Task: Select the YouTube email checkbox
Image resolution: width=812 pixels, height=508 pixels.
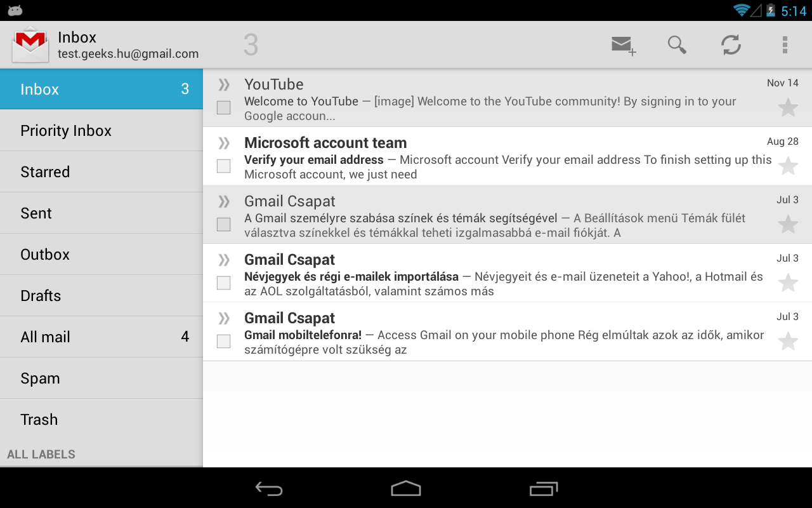Action: pyautogui.click(x=223, y=107)
